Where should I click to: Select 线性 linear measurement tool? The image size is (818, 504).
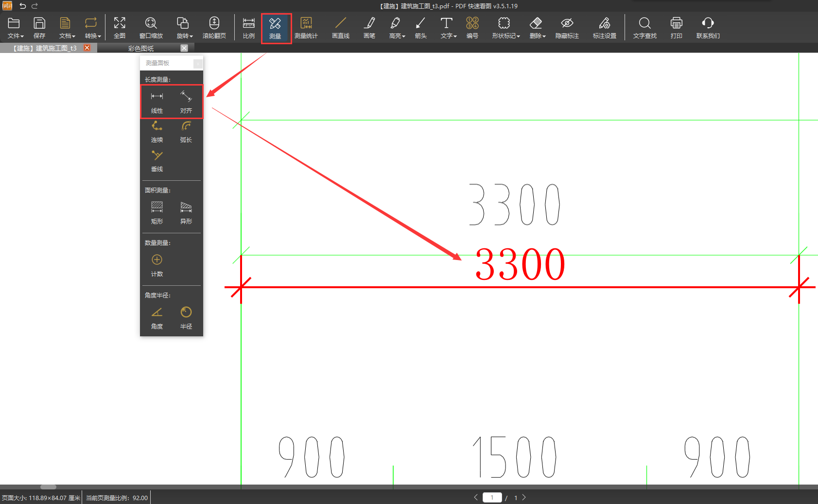pyautogui.click(x=157, y=102)
